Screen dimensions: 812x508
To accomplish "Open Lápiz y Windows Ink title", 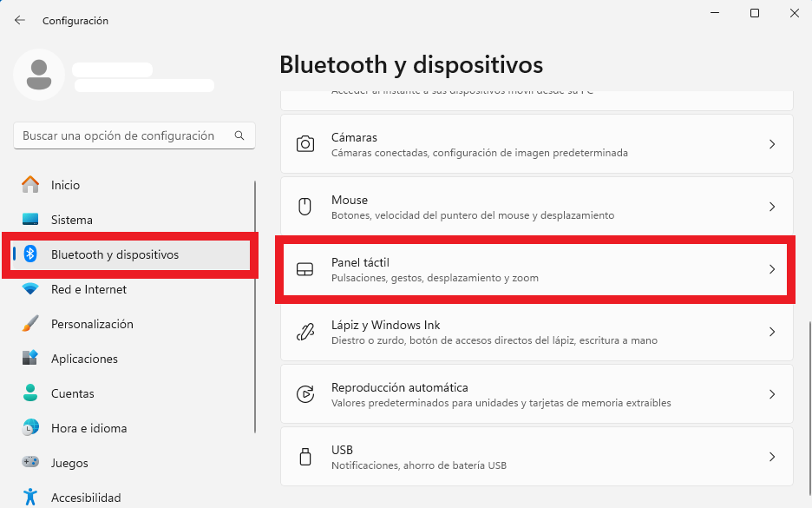I will (386, 325).
